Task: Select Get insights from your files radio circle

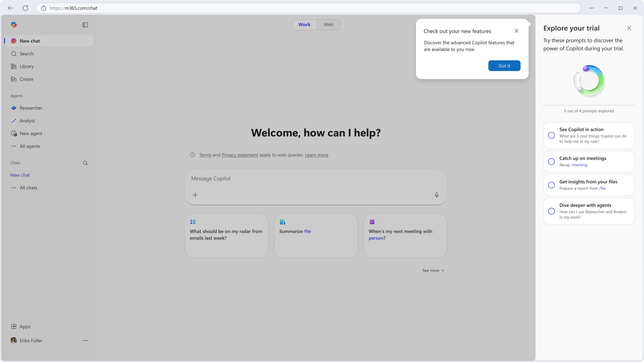Action: [x=551, y=185]
